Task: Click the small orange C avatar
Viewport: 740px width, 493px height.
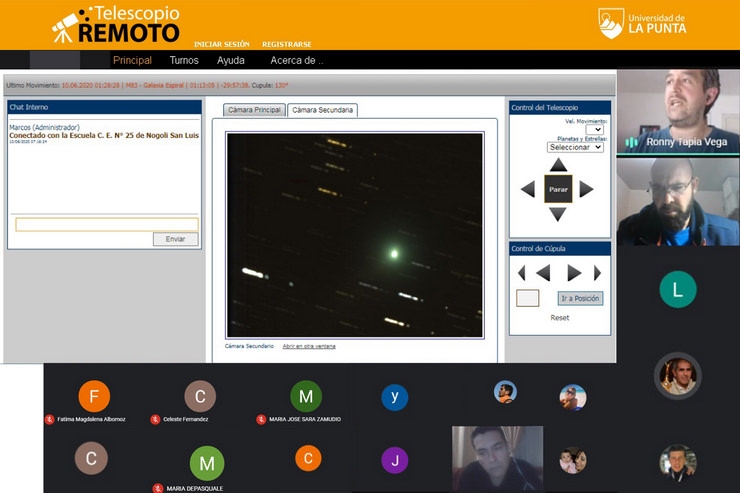Action: (308, 458)
